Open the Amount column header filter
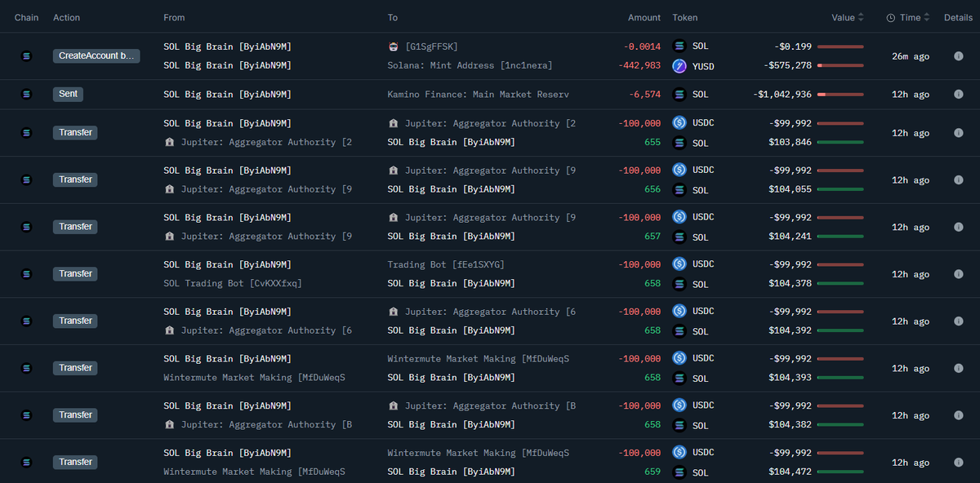This screenshot has width=980, height=483. point(644,18)
